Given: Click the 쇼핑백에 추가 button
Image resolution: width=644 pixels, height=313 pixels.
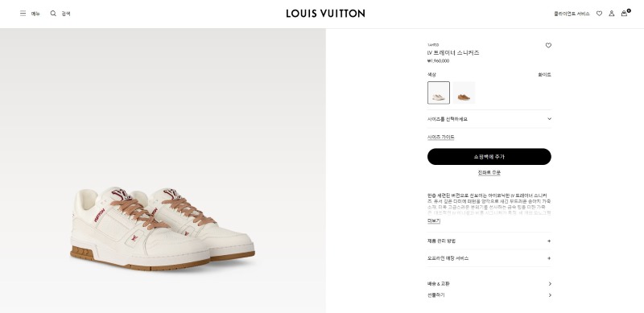Looking at the screenshot, I should click(489, 157).
